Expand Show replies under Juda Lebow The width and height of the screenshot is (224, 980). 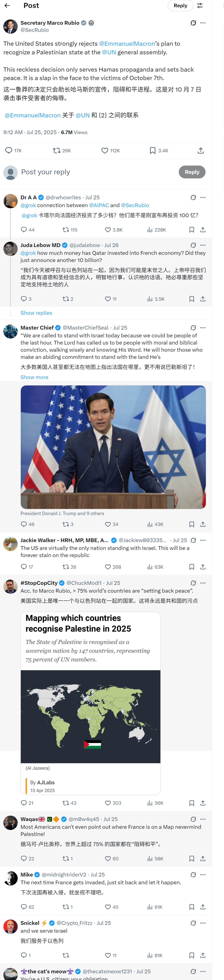[x=36, y=313]
